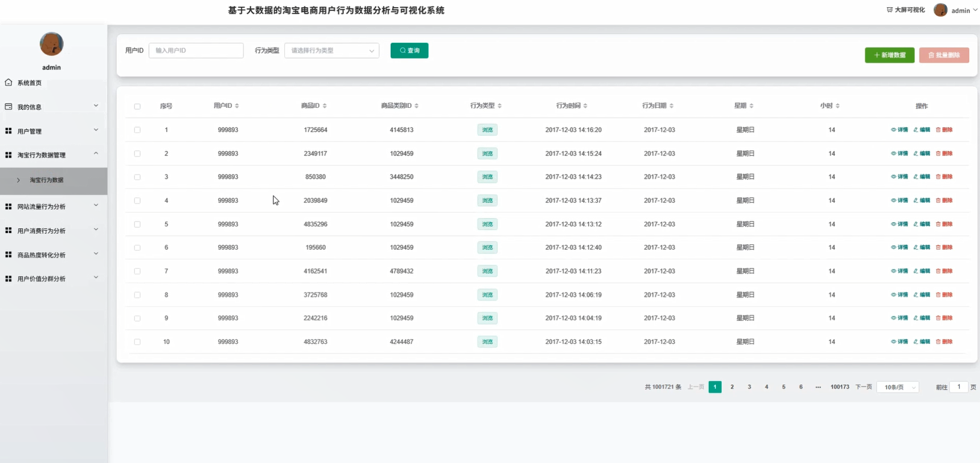Focus the 输入用户ID input field
This screenshot has height=463, width=980.
196,51
